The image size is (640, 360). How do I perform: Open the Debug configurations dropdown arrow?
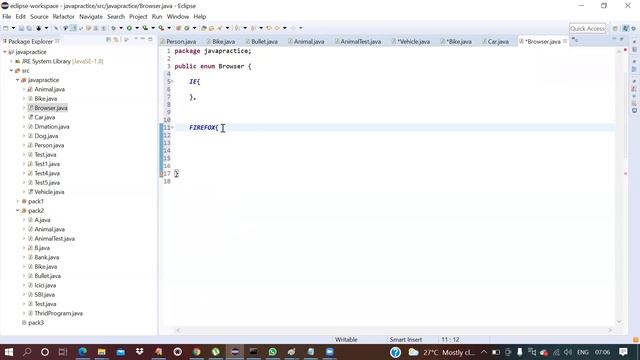point(120,28)
